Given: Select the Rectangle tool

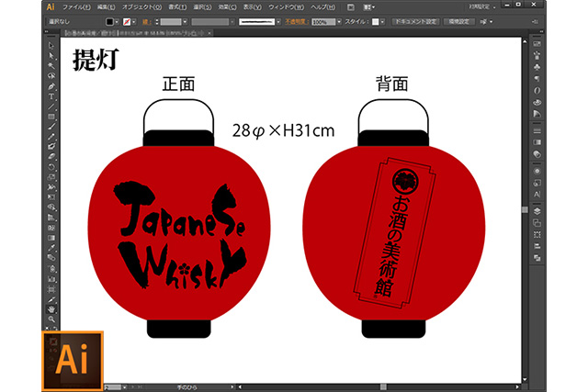Looking at the screenshot, I should click(51, 117).
